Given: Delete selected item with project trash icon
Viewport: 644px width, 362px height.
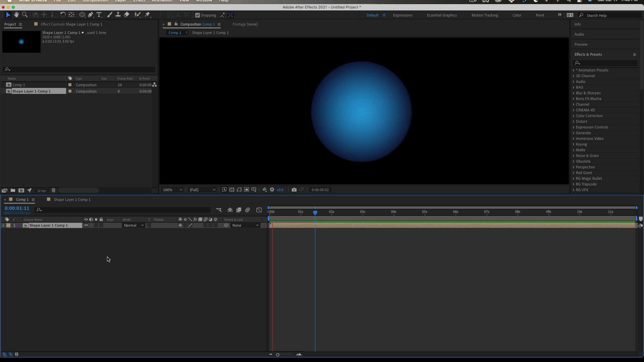Looking at the screenshot, I should [x=53, y=190].
